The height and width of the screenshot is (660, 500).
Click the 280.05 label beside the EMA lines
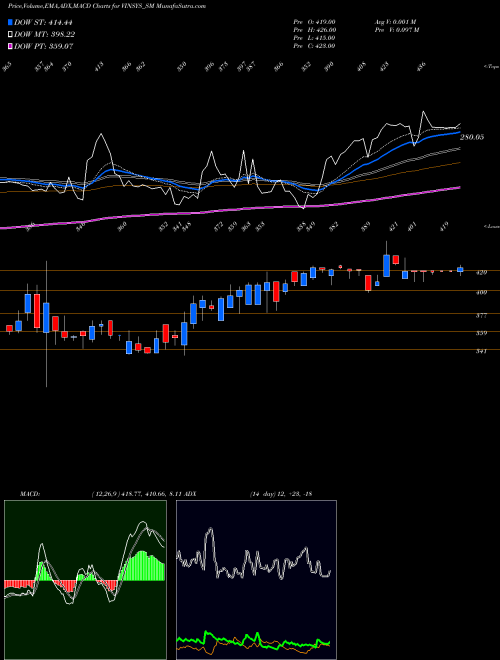pyautogui.click(x=472, y=137)
